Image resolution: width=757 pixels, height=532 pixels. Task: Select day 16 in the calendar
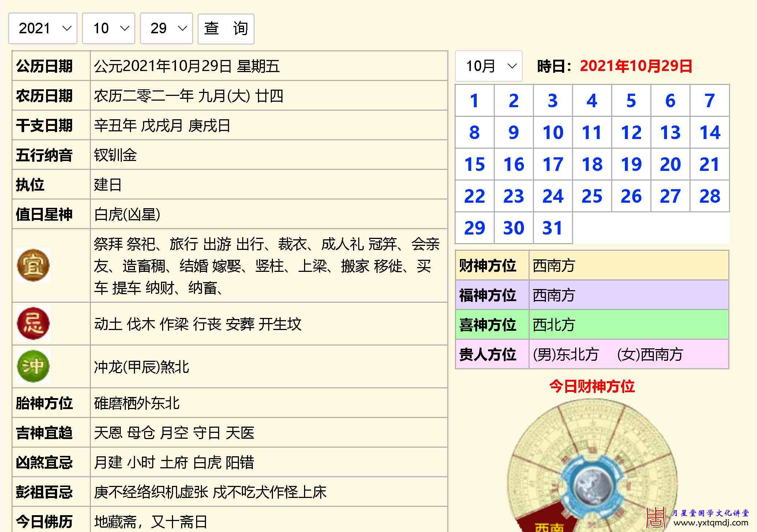coord(514,164)
